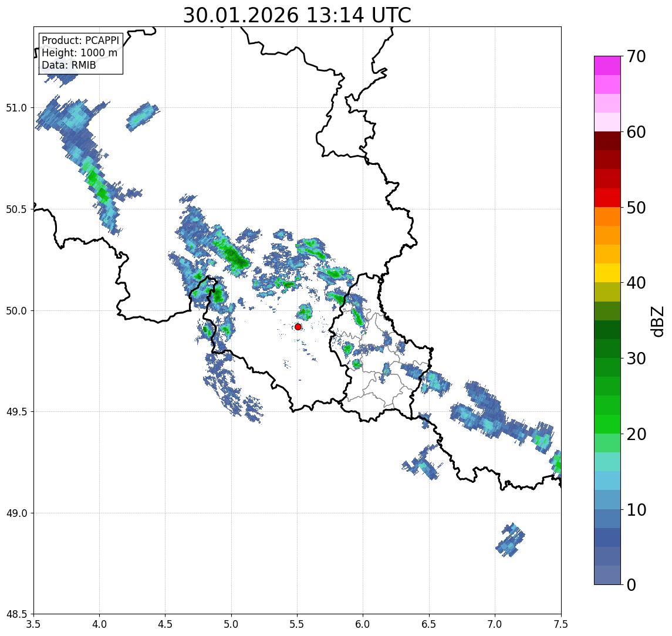Click the longitude label 4.5
This screenshot has width=672, height=636.
pos(166,624)
